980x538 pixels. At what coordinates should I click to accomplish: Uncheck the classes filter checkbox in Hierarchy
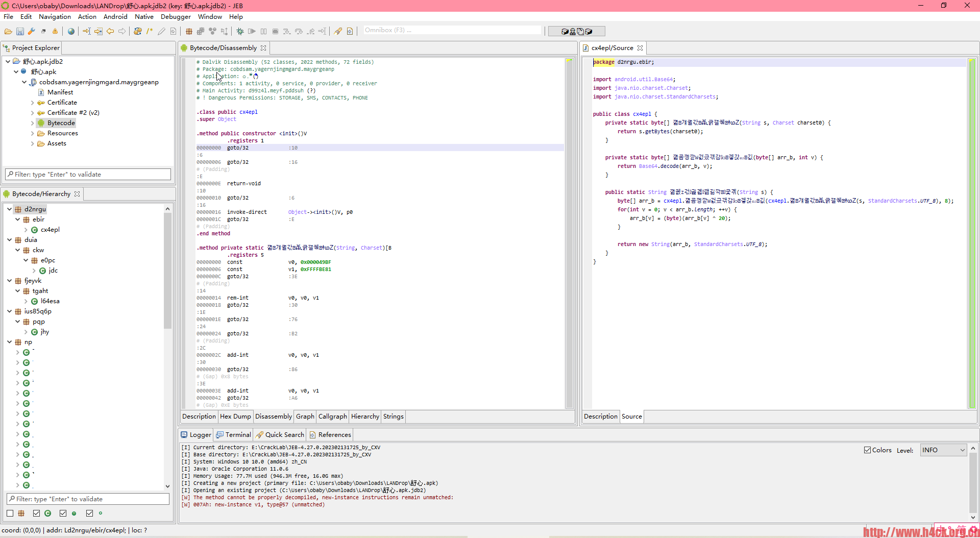(36, 513)
